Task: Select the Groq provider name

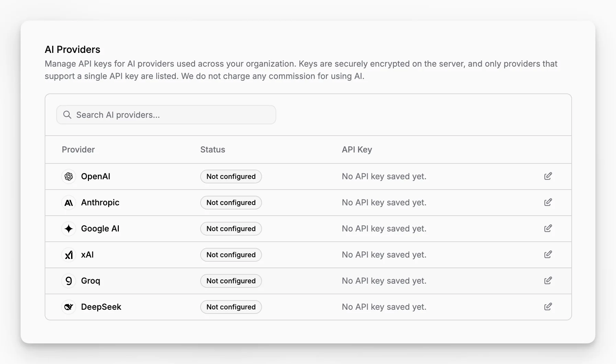Action: tap(91, 281)
